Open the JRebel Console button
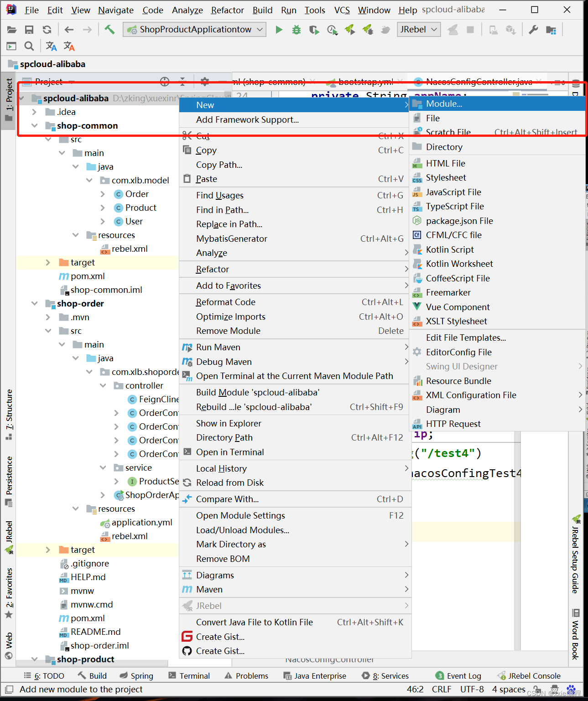The width and height of the screenshot is (588, 701). click(529, 676)
